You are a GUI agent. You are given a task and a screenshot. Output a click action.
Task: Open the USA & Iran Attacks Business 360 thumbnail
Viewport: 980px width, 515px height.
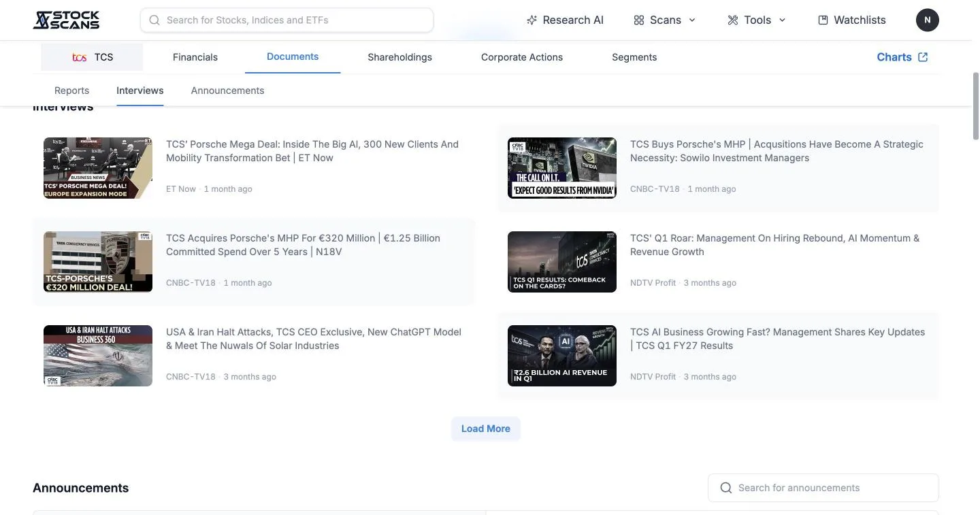98,356
